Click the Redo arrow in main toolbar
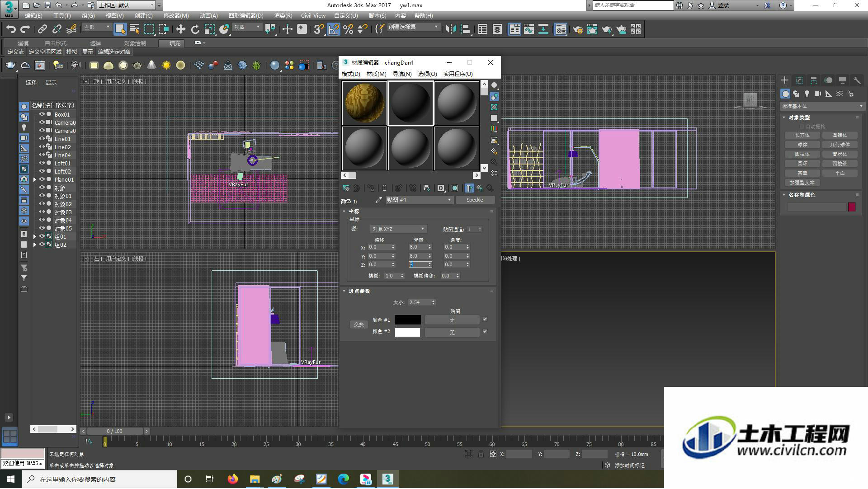The width and height of the screenshot is (868, 489). click(x=25, y=29)
